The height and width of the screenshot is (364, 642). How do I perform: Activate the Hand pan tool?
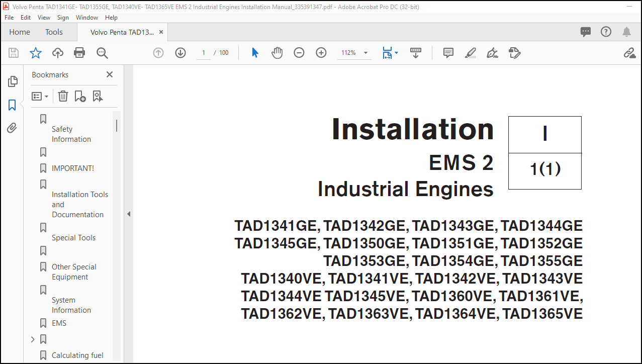(277, 53)
